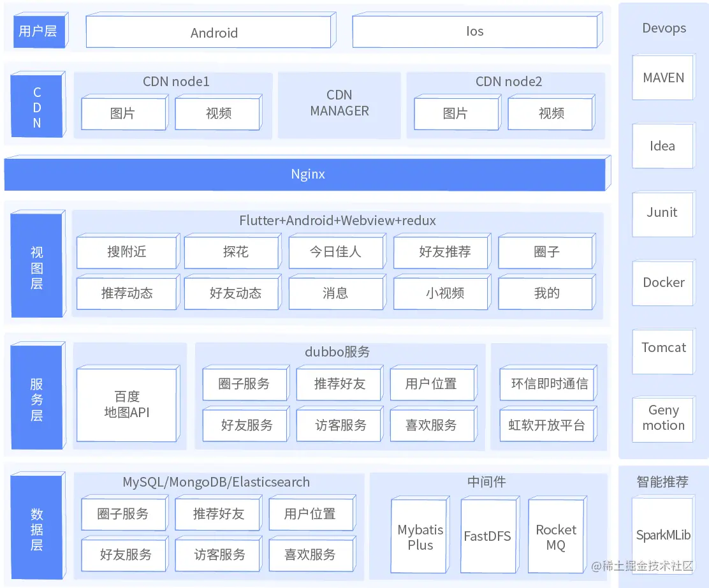Select 访客服务 under dubbo服务
The height and width of the screenshot is (588, 709).
click(x=340, y=424)
